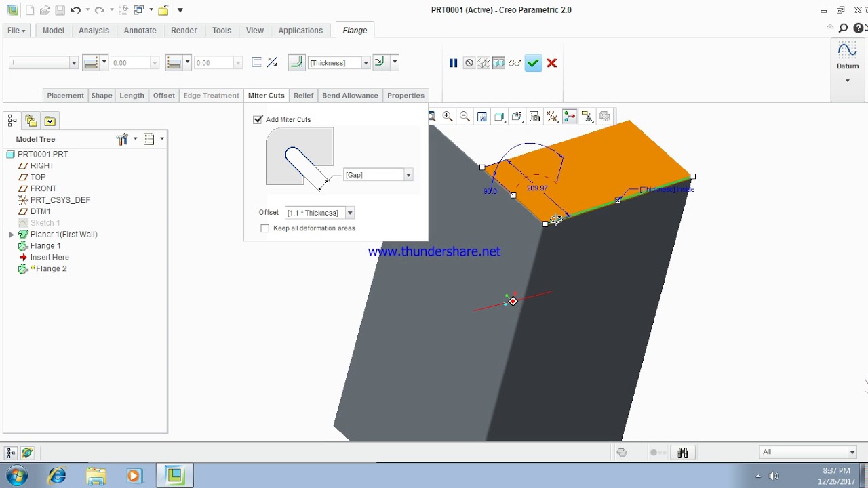Click the flip thickness side icon

(x=256, y=62)
